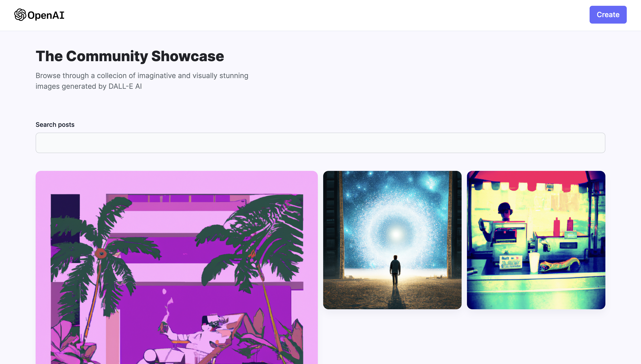
Task: Open the colorful food stand image
Action: 536,240
